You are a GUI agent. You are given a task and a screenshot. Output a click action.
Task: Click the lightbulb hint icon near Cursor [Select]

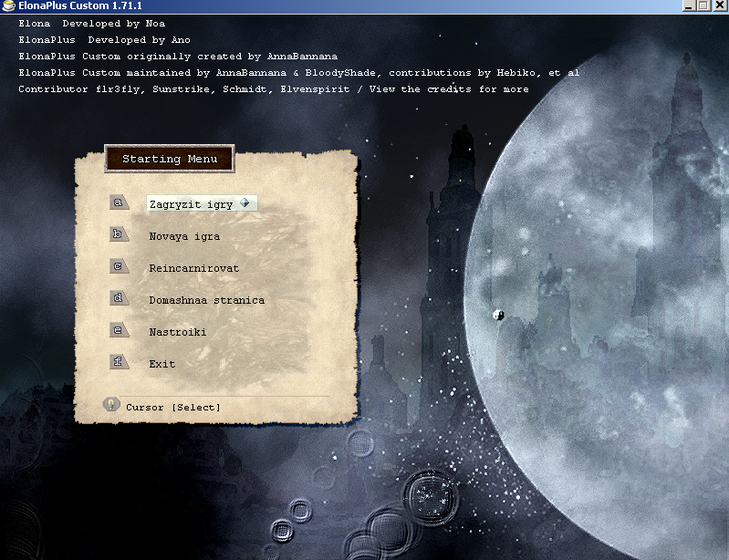pos(111,404)
